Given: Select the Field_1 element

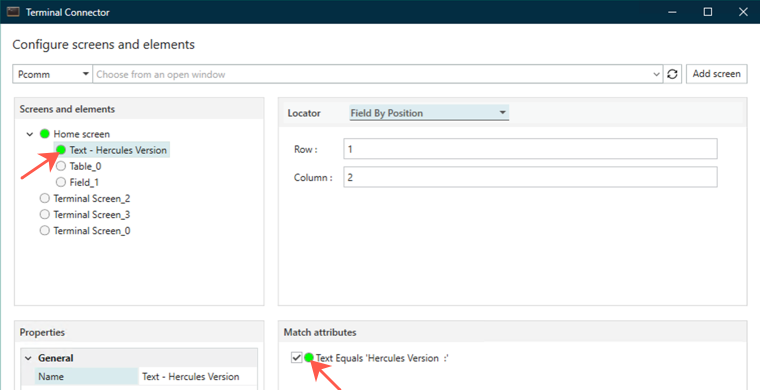Looking at the screenshot, I should (84, 182).
